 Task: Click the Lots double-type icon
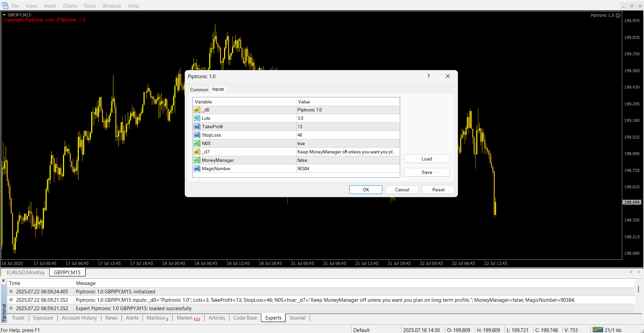click(x=197, y=118)
